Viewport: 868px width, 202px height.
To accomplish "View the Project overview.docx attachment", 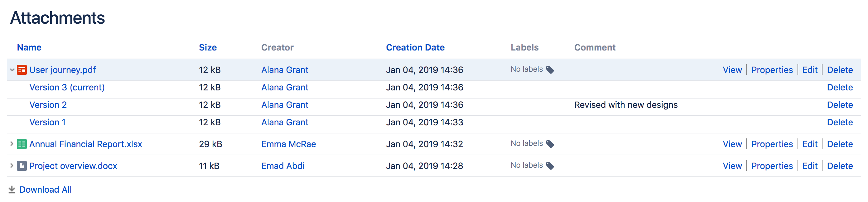I will [x=732, y=166].
